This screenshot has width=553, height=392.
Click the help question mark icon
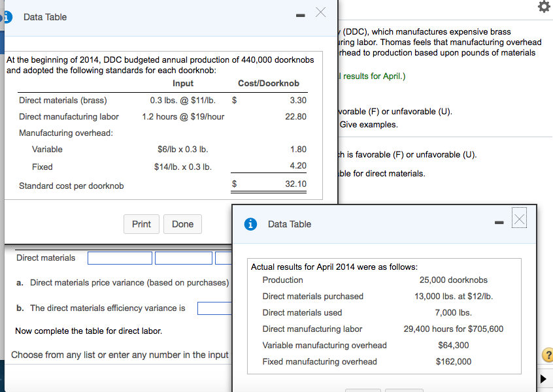click(x=548, y=355)
